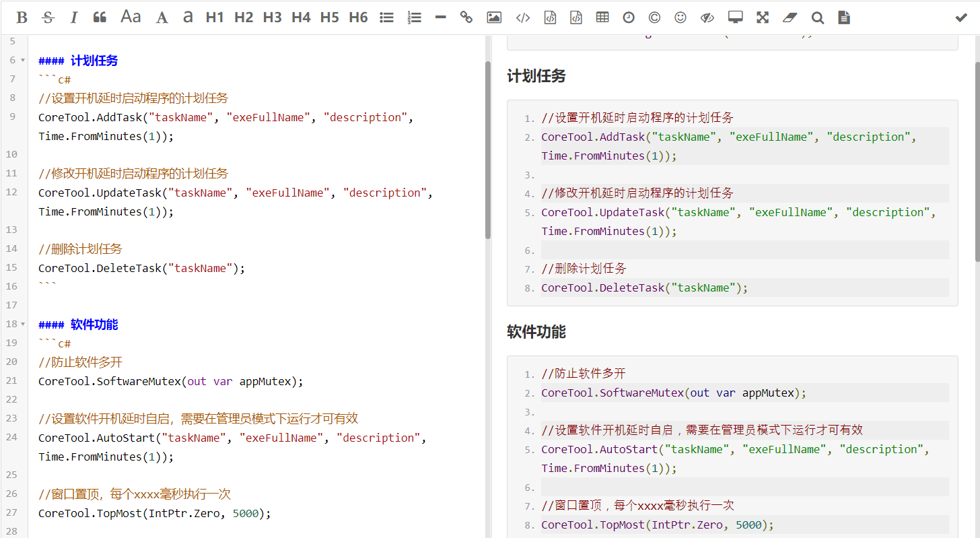Open the emoji picker
Screen dimensions: 980x538
click(x=680, y=17)
